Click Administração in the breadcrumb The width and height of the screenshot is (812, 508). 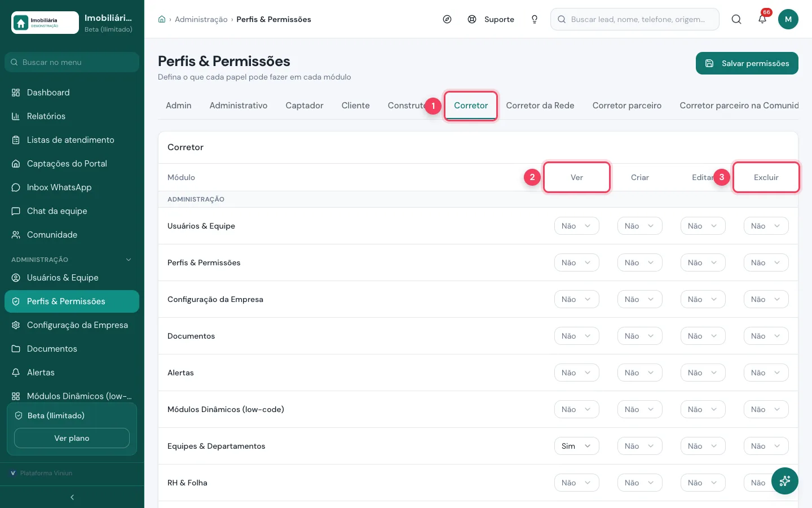coord(201,19)
